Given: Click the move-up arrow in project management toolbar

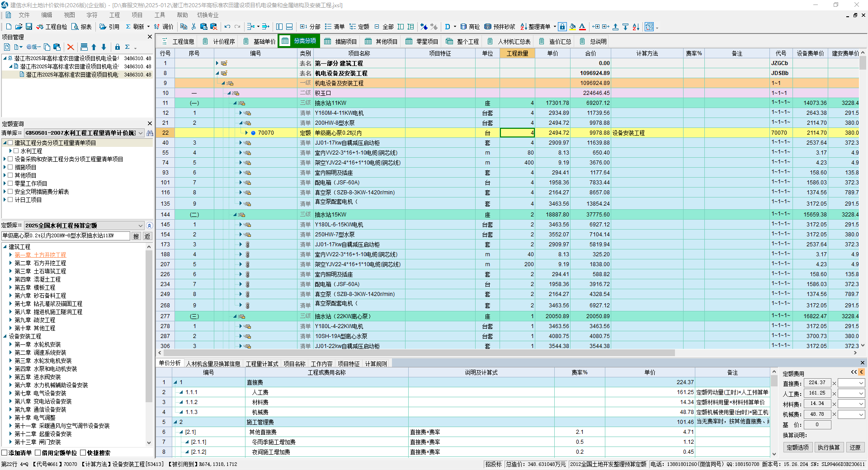Looking at the screenshot, I should [x=94, y=47].
